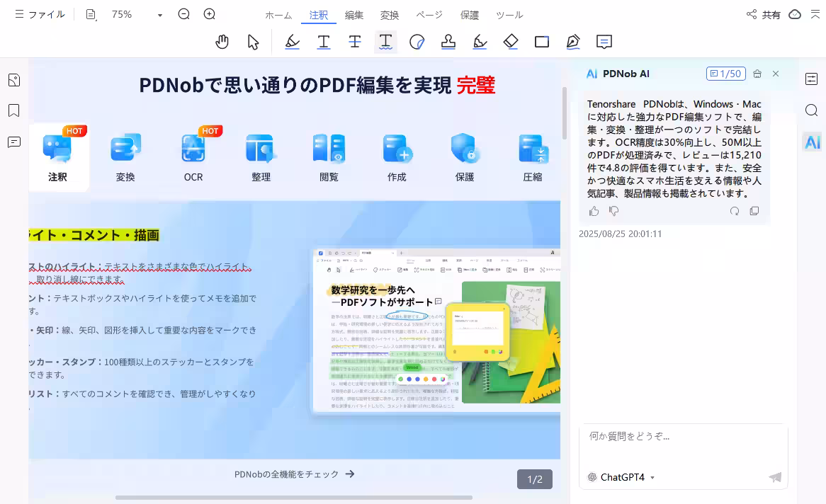Open the zoom level dropdown showing 75%
The width and height of the screenshot is (826, 504).
[159, 14]
